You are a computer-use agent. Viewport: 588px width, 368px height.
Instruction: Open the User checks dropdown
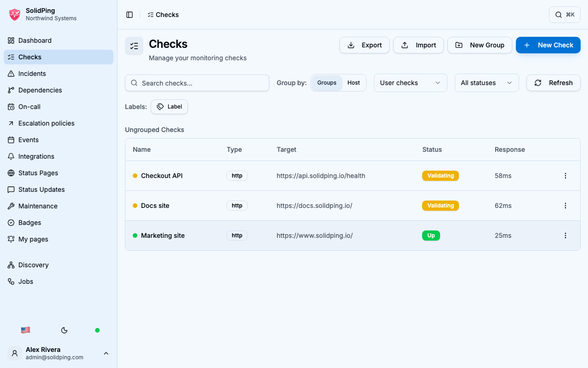(411, 83)
